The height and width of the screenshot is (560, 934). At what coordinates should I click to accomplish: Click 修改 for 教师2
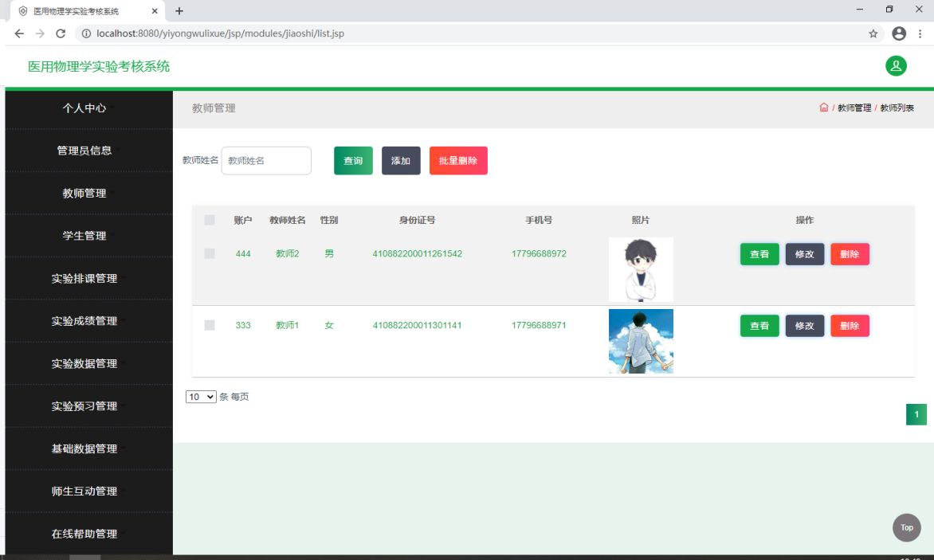pos(805,254)
